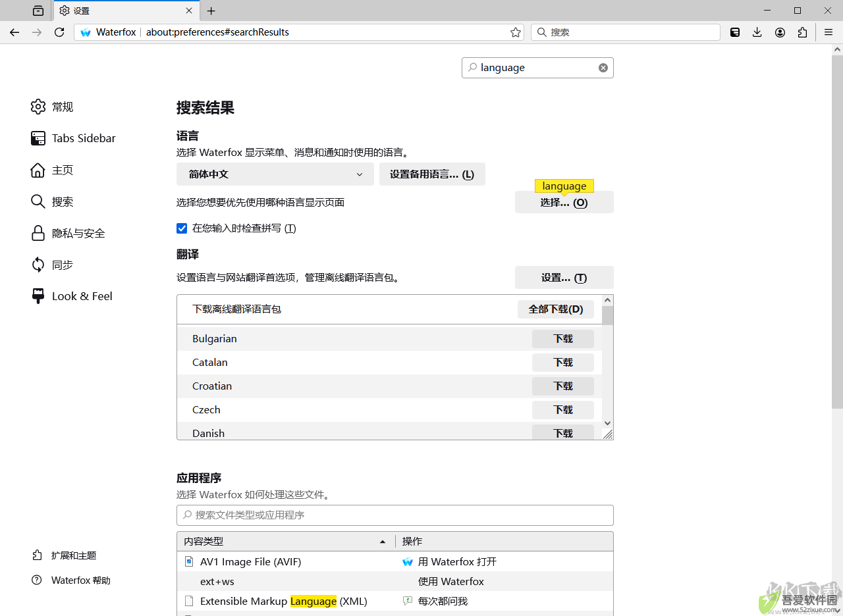This screenshot has width=843, height=616.
Task: Open the account profile icon
Action: pos(780,32)
